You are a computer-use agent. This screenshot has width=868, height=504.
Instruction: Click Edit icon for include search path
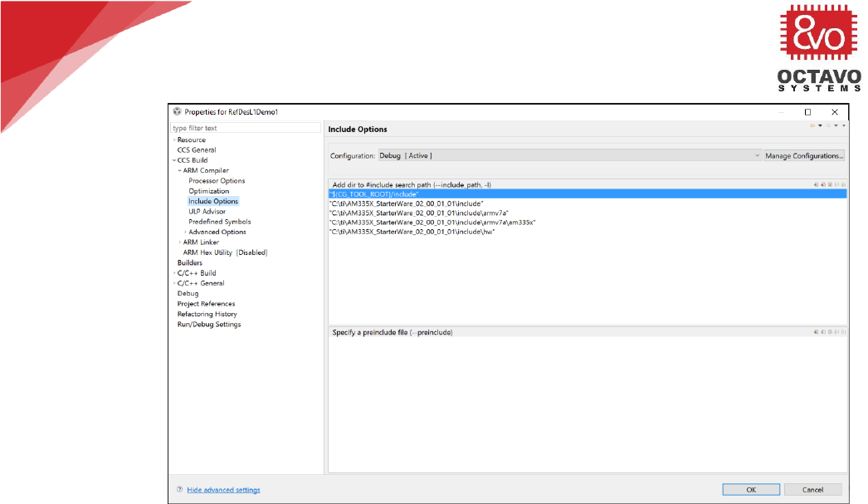[830, 184]
